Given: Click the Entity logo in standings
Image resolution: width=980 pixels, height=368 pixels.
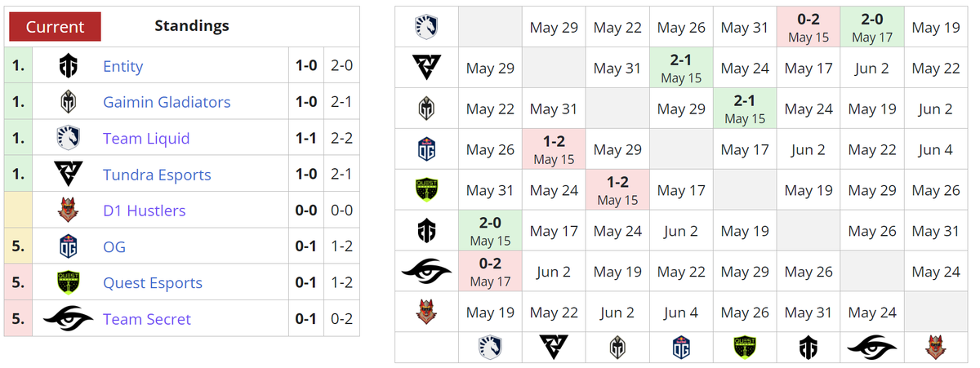Looking at the screenshot, I should 69,66.
